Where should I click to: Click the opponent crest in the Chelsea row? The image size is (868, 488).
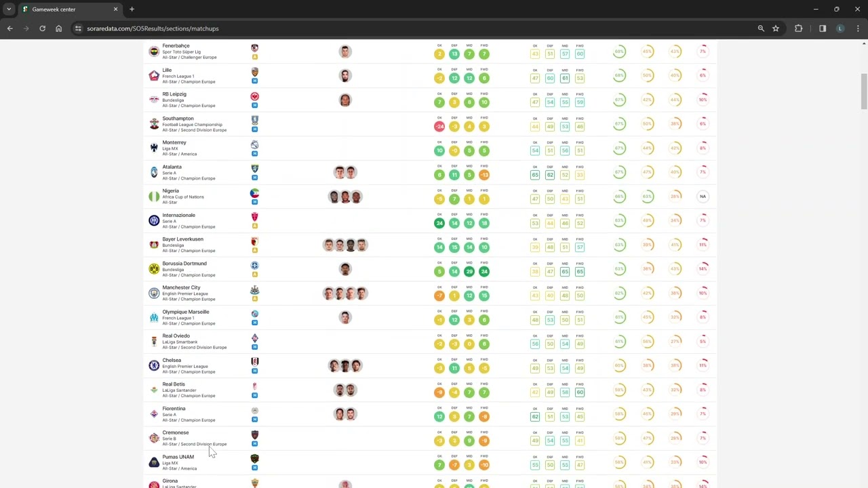point(254,362)
